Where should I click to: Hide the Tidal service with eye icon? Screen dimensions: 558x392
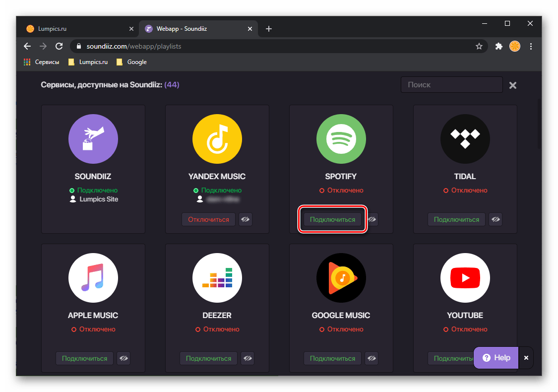coord(495,219)
